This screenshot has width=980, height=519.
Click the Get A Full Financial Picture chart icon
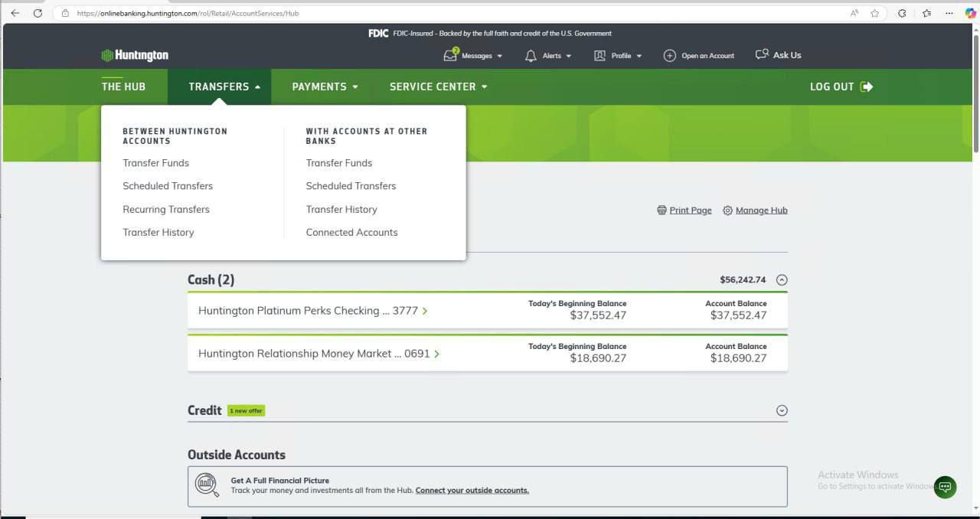207,485
